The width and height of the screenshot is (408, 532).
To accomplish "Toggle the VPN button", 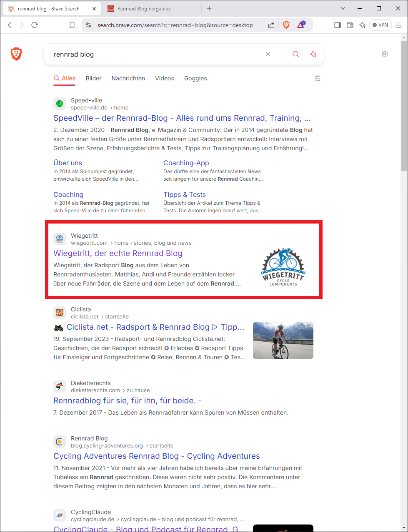I will tap(380, 25).
